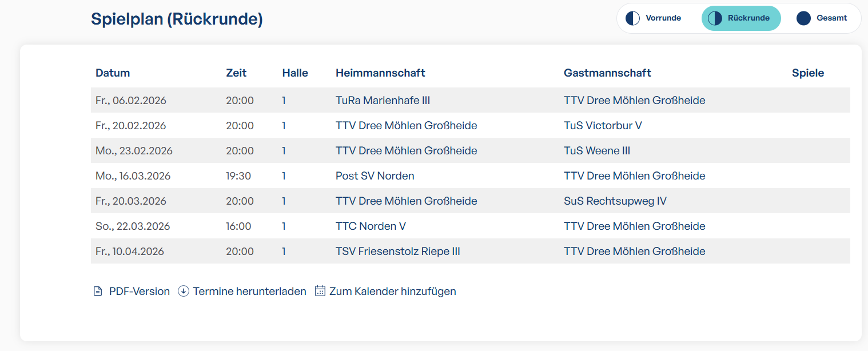Click the half-circle icon beside Rückrunde
868x351 pixels.
[715, 18]
